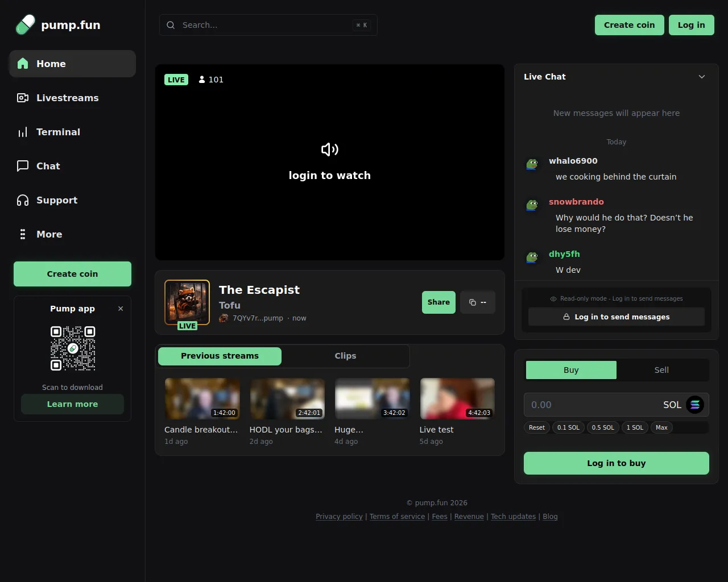Click the speaker icon in video player
728x582 pixels.
(x=330, y=149)
